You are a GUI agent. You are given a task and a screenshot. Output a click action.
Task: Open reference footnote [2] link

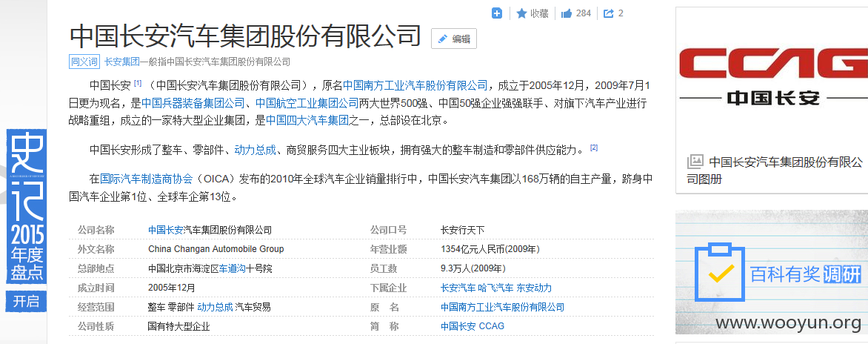coord(594,148)
